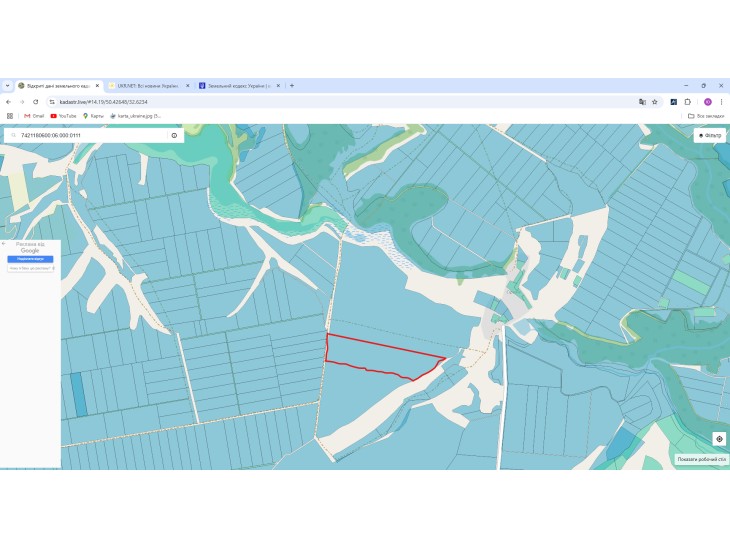Switch to the Земельний кодекс України tab
Viewport: 730px width, 547px height.
pos(239,86)
